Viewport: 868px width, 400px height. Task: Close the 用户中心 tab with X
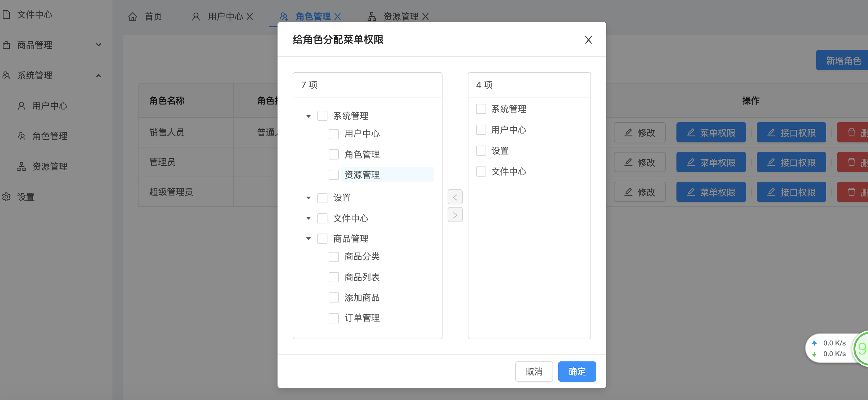tap(249, 16)
